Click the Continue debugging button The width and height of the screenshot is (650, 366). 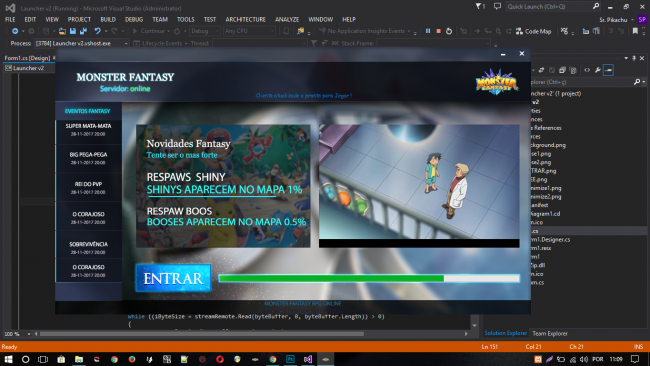151,31
